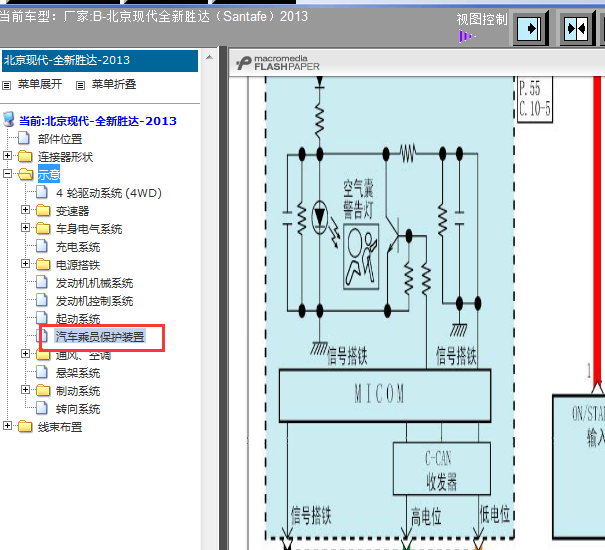Open the 悬架系统 diagram
Screen dimensions: 605x550
tap(78, 373)
